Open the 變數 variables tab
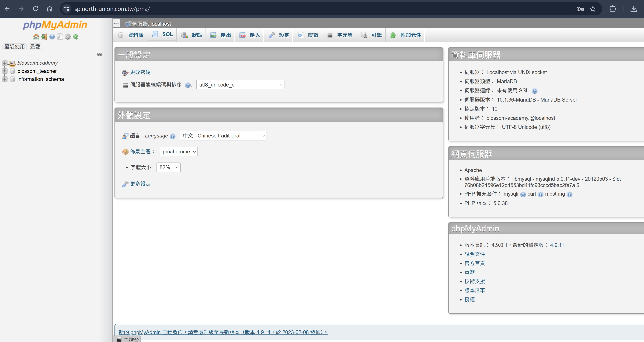This screenshot has width=644, height=342. [308, 35]
